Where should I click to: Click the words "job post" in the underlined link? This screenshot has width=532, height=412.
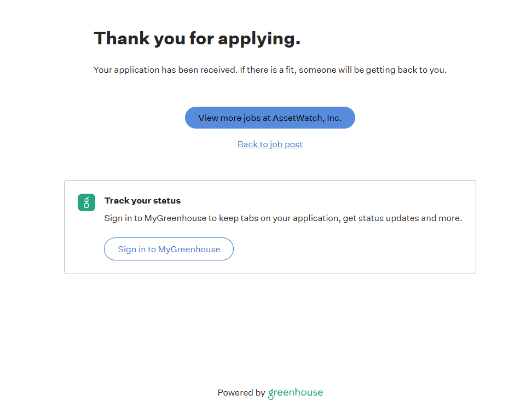(x=286, y=144)
